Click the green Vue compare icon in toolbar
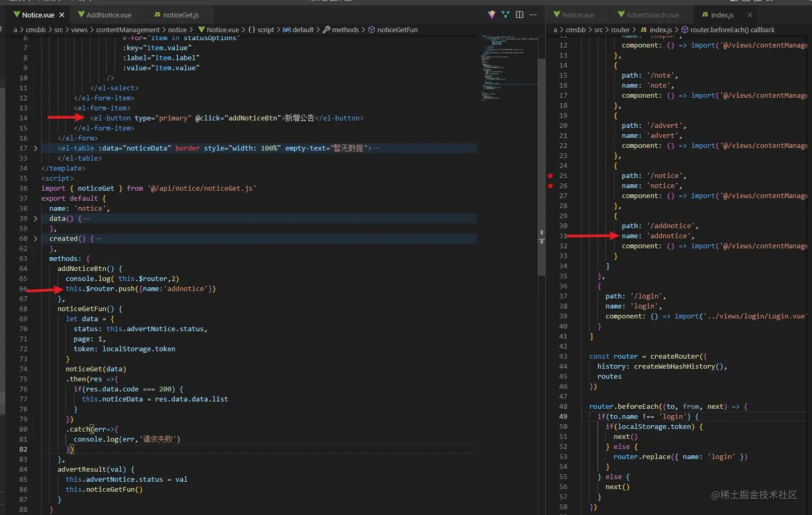The image size is (812, 515). 505,14
